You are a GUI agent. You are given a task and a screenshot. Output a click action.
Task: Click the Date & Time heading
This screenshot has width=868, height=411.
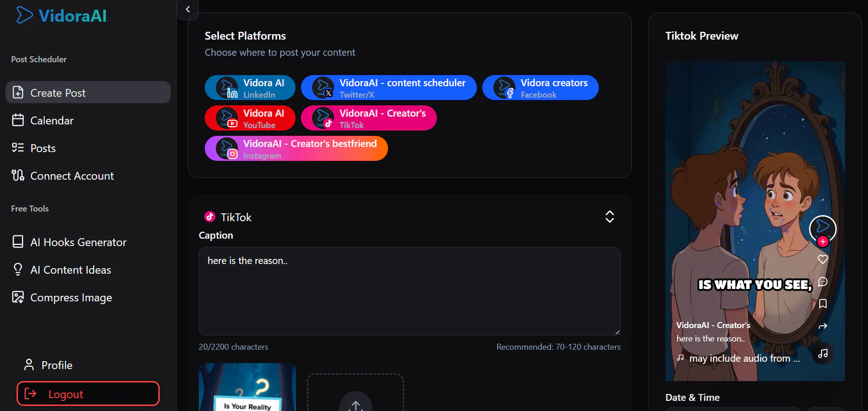point(693,398)
